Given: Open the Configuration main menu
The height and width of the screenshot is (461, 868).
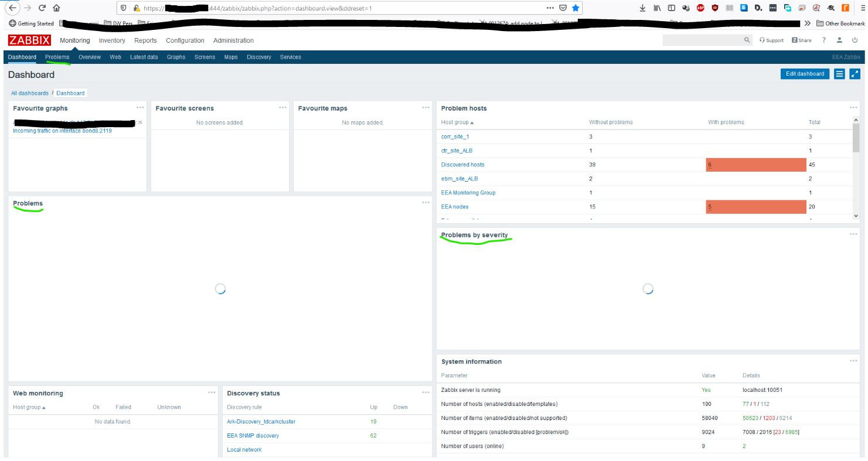Looking at the screenshot, I should [x=185, y=40].
